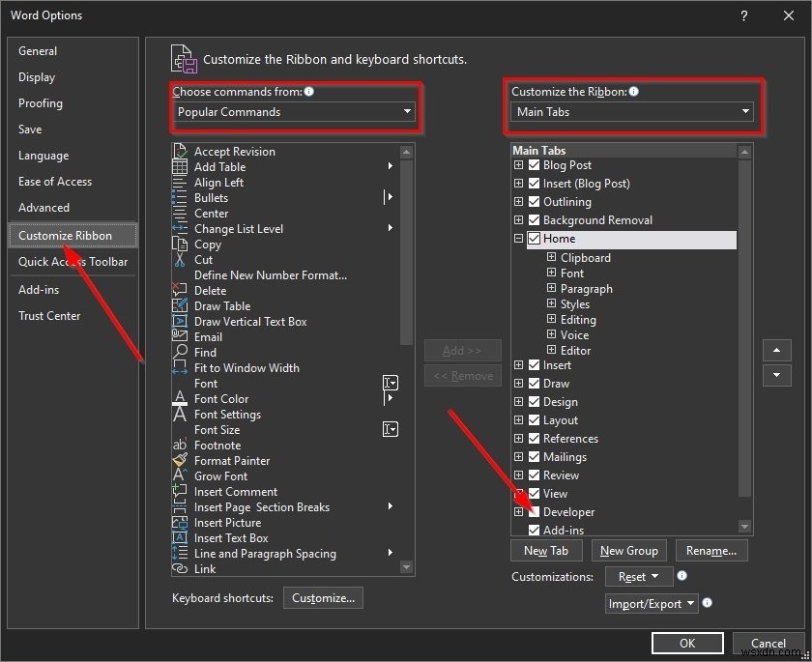The image size is (812, 662).
Task: Select the Format Painter command icon
Action: click(x=181, y=461)
